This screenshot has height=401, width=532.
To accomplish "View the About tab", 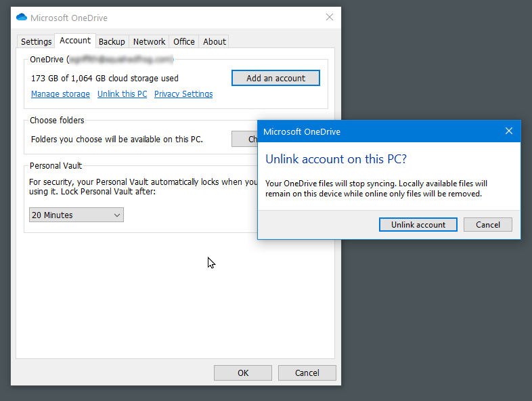I will pos(214,41).
